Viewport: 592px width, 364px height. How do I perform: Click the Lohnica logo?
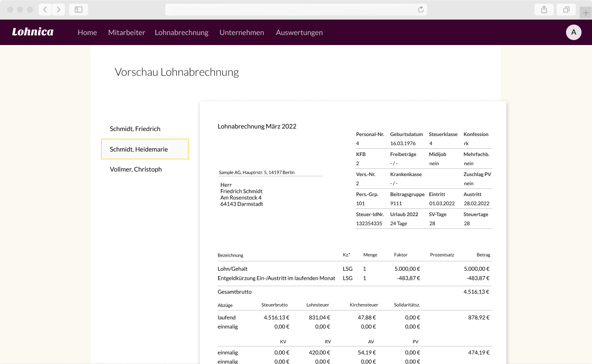(33, 32)
